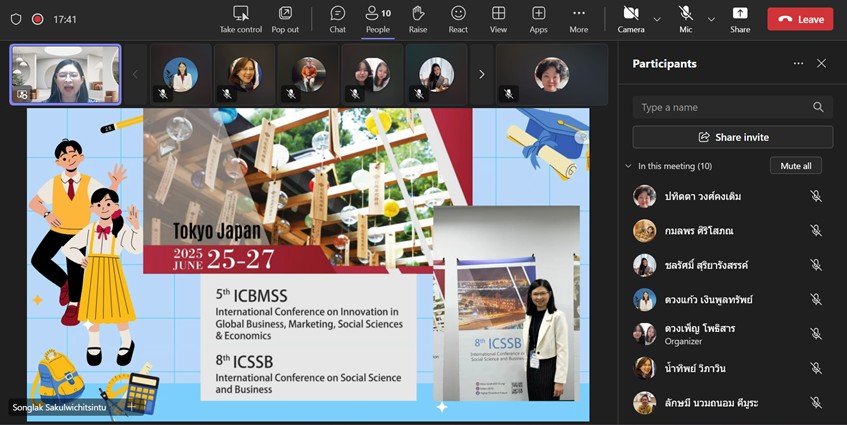Click the Raise hand icon
847x425 pixels.
point(418,18)
